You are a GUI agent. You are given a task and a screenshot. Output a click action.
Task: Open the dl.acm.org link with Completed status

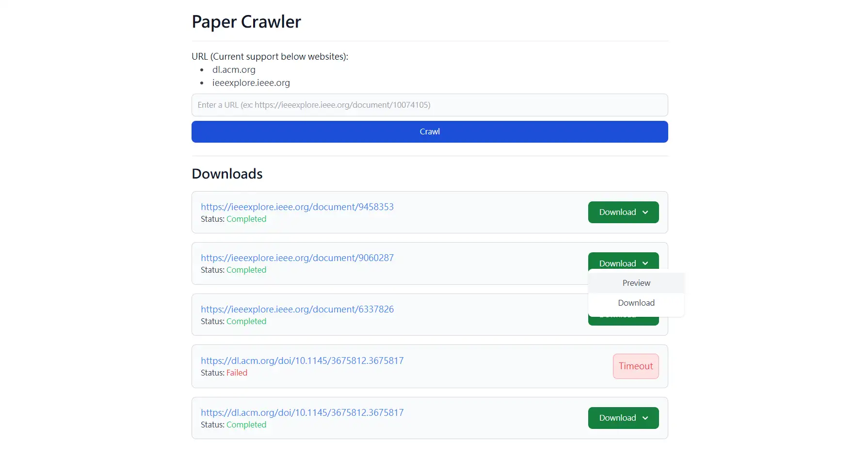[x=302, y=413]
